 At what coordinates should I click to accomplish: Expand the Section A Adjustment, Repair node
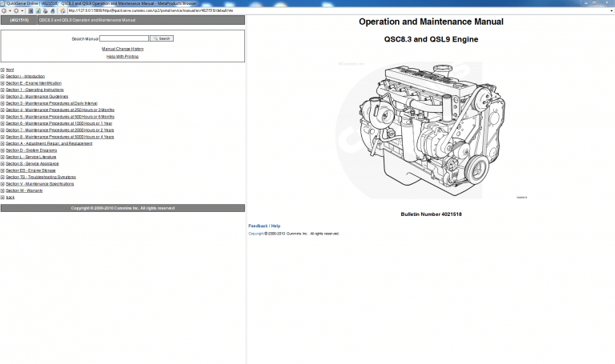(x=2, y=143)
